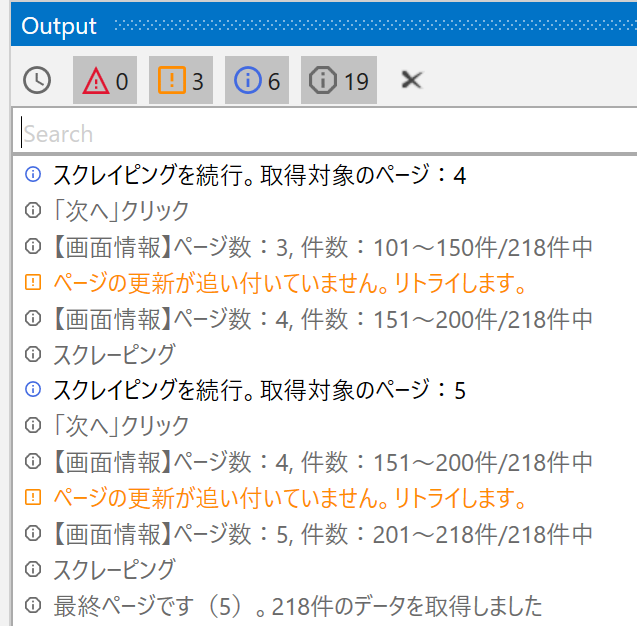
Task: Click the trace icon beside first 'スクレーピング'
Action: [33, 354]
